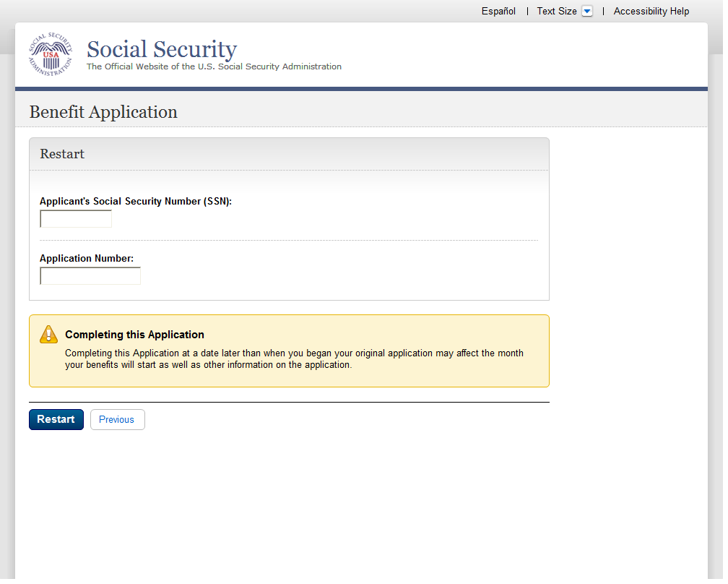The width and height of the screenshot is (728, 584).
Task: Go back using the Previous button
Action: click(117, 420)
